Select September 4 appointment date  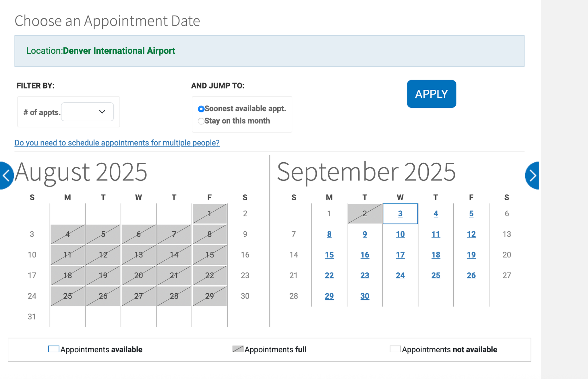436,214
